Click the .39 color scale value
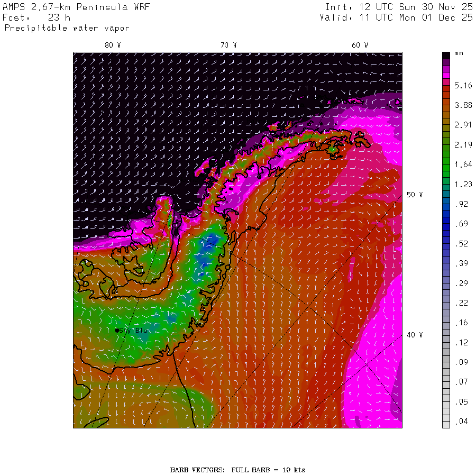476x476 pixels. click(x=462, y=263)
